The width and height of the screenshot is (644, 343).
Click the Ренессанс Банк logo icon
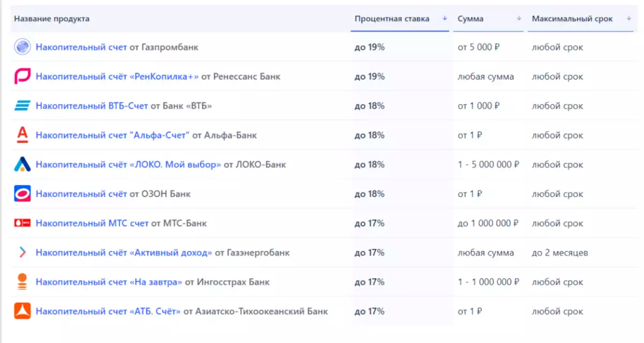tap(23, 77)
